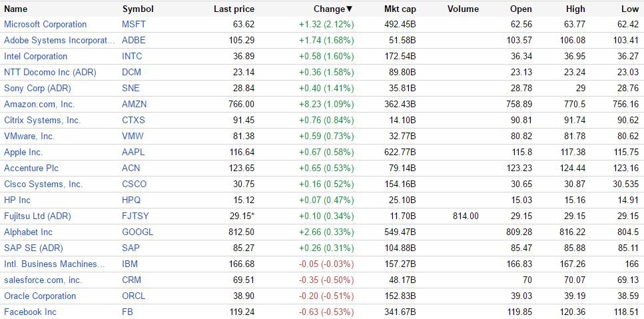The width and height of the screenshot is (644, 319).
Task: Open the AAPL ticker link
Action: pos(133,153)
